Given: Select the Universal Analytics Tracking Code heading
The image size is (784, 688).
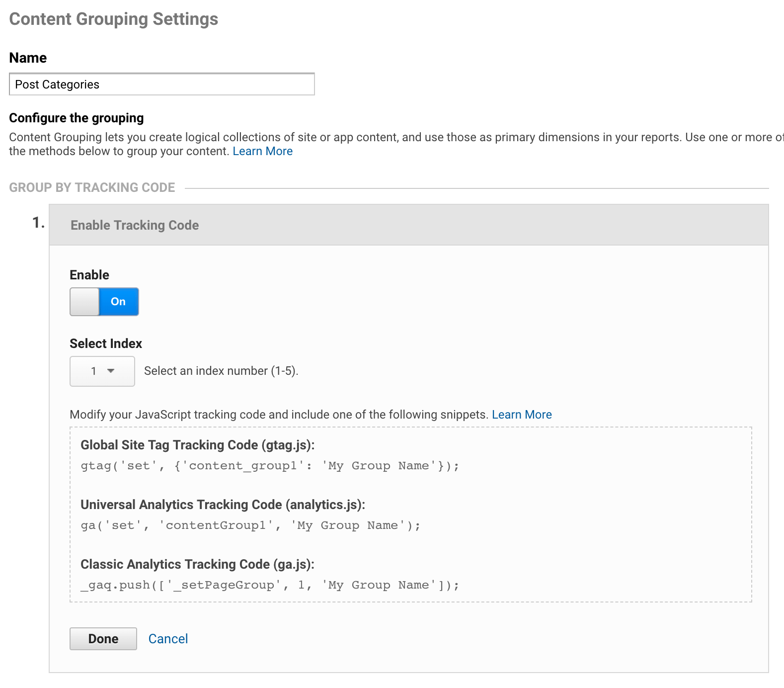Looking at the screenshot, I should [223, 505].
